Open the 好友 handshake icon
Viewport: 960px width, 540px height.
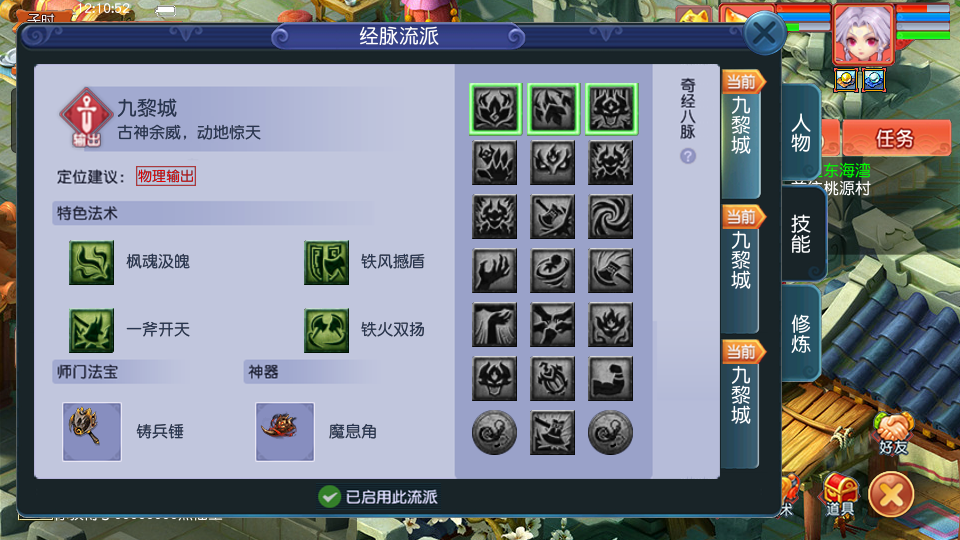pos(893,432)
